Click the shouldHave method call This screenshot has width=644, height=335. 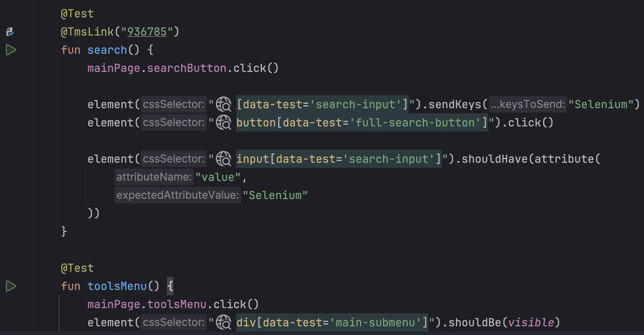point(494,159)
